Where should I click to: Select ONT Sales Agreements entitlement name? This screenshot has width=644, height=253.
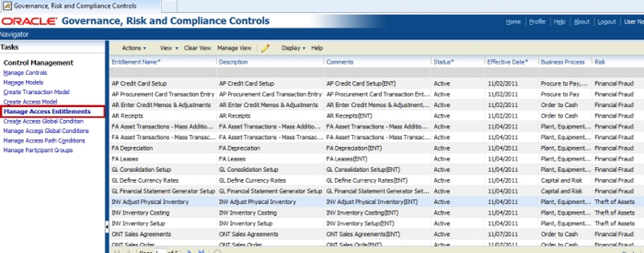pos(141,234)
